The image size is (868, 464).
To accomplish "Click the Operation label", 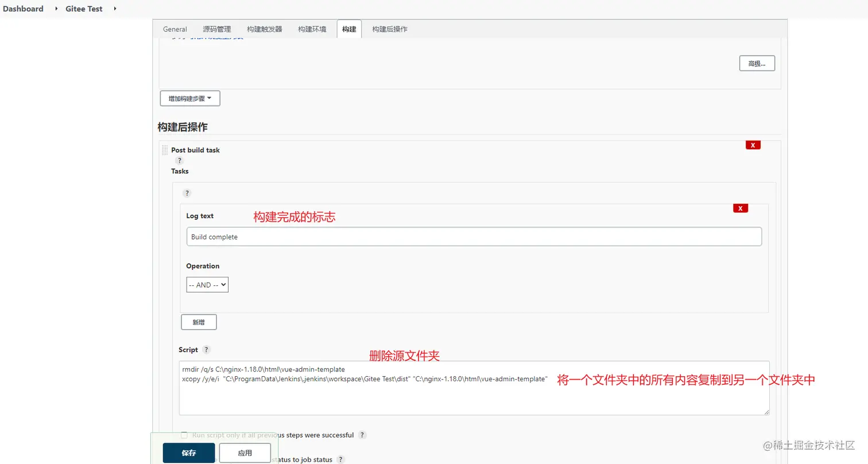I will (203, 266).
